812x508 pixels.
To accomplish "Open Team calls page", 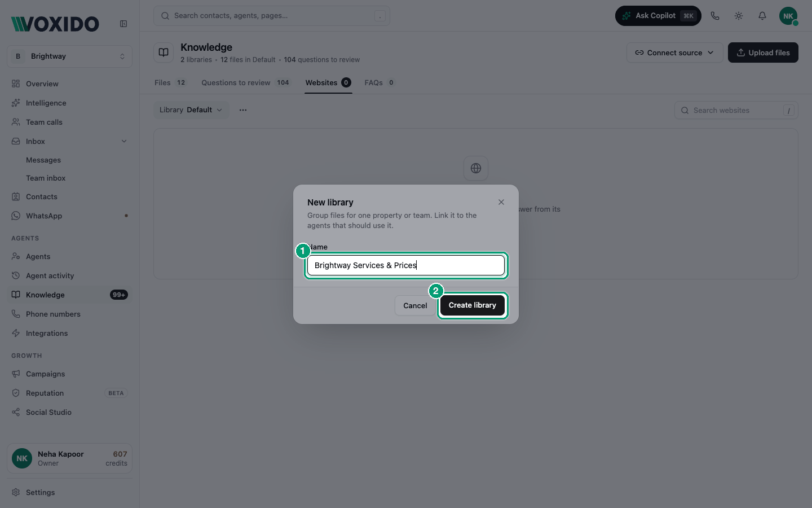I will pyautogui.click(x=69, y=122).
